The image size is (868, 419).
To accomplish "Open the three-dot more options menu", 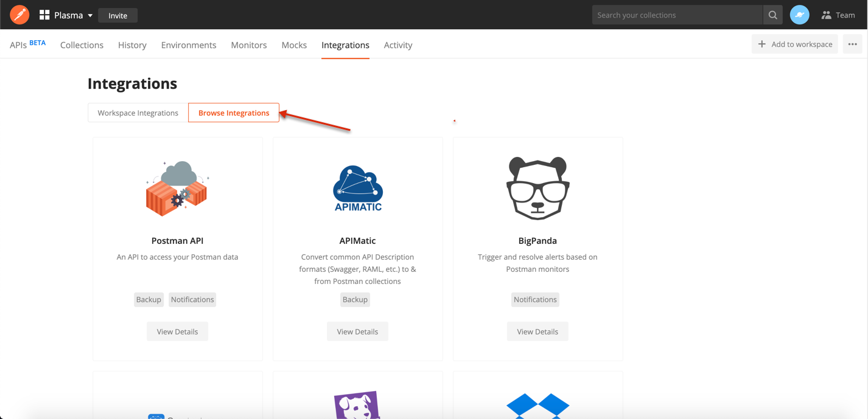I will point(852,44).
